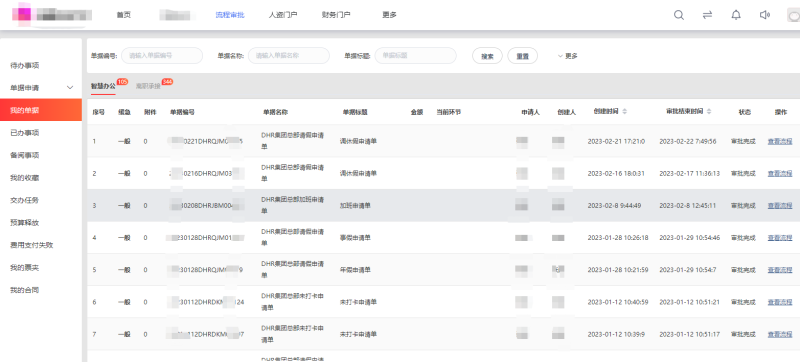
Task: Switch to the 离职承接 tab
Action: click(x=148, y=86)
